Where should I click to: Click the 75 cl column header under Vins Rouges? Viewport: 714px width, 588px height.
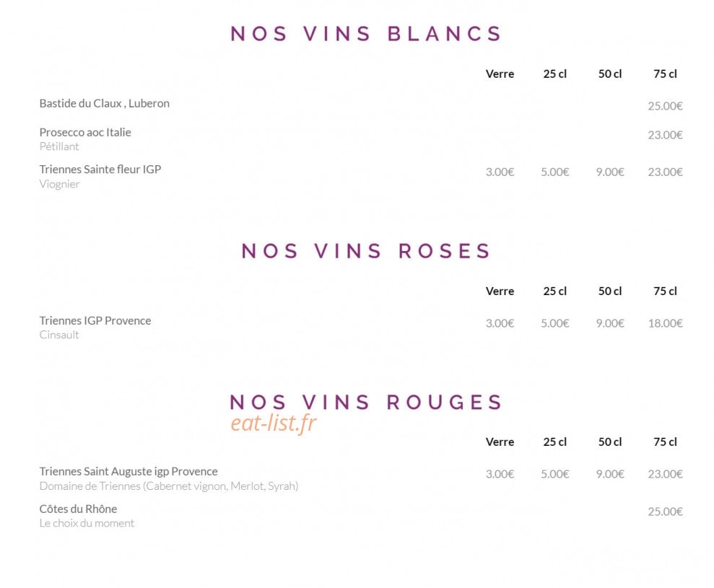coord(666,442)
